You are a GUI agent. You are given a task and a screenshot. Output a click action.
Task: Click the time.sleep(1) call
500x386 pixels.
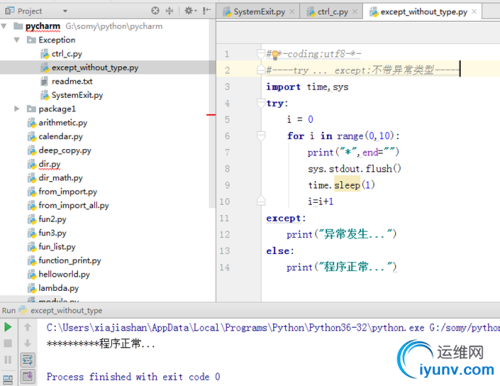pyautogui.click(x=341, y=185)
